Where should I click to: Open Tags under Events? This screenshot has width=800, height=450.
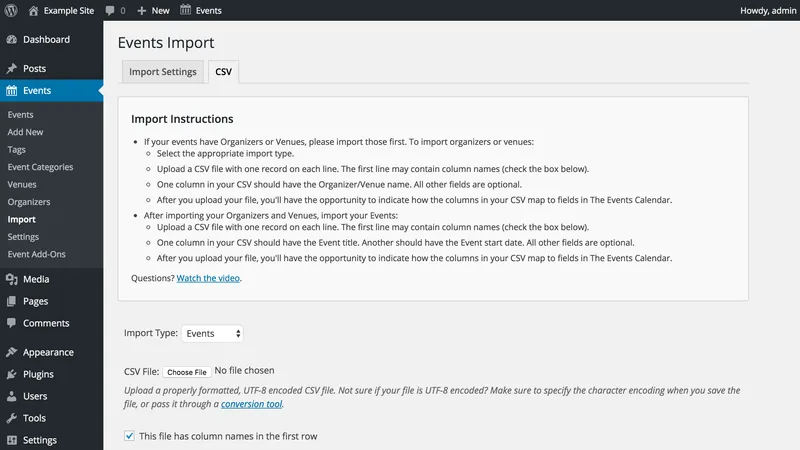[16, 149]
